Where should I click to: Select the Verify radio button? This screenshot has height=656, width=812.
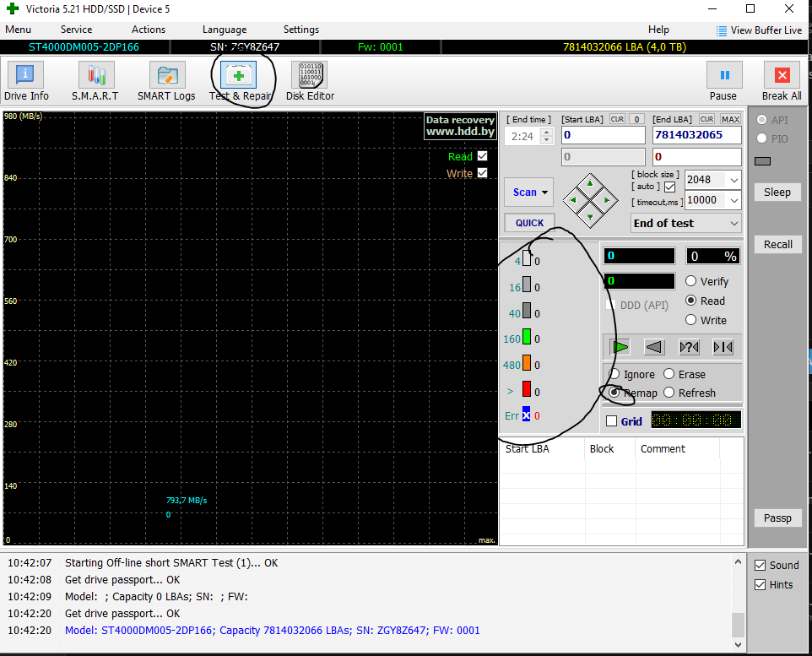coord(690,281)
